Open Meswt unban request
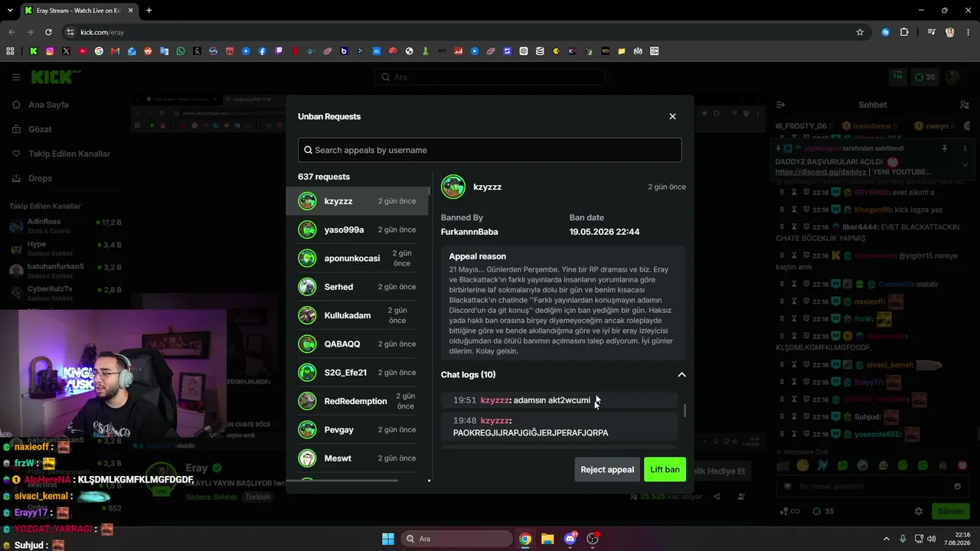 pyautogui.click(x=358, y=458)
